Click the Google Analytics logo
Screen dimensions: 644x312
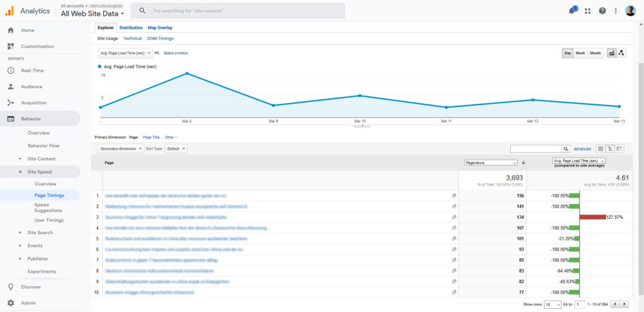point(9,11)
